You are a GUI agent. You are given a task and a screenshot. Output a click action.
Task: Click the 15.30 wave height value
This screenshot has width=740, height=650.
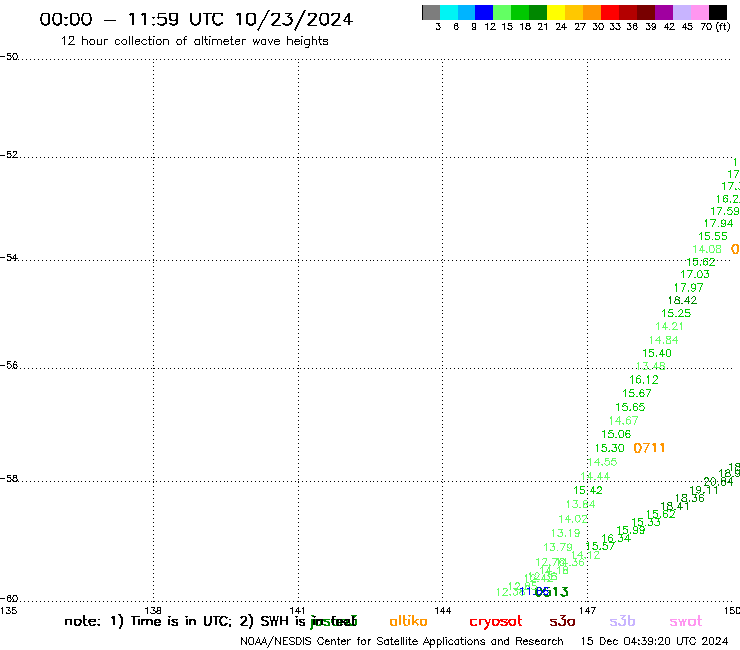click(x=609, y=448)
